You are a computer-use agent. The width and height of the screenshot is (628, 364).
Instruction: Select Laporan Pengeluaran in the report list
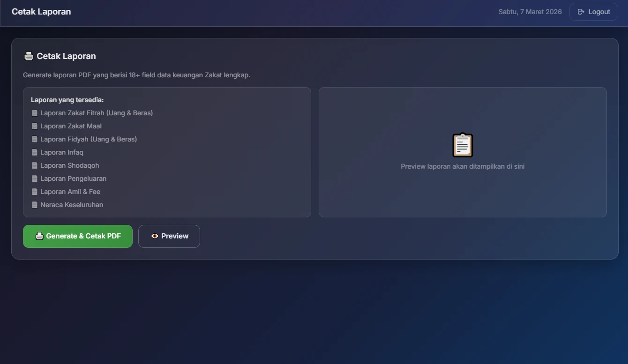click(73, 178)
